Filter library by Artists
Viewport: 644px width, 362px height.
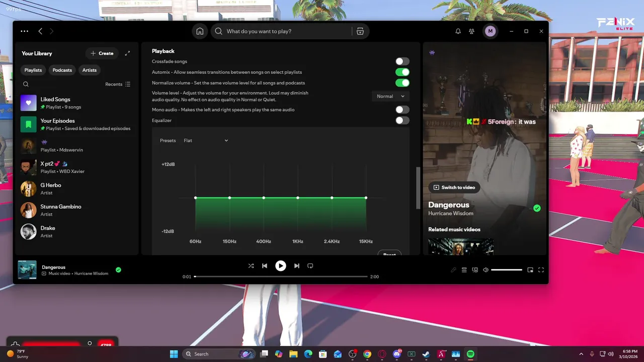(90, 70)
